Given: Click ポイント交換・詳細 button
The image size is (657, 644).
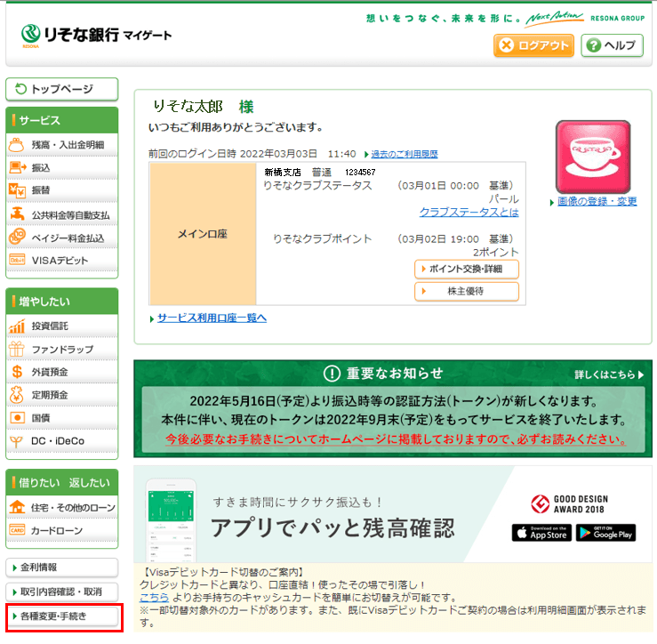Looking at the screenshot, I should tap(467, 270).
